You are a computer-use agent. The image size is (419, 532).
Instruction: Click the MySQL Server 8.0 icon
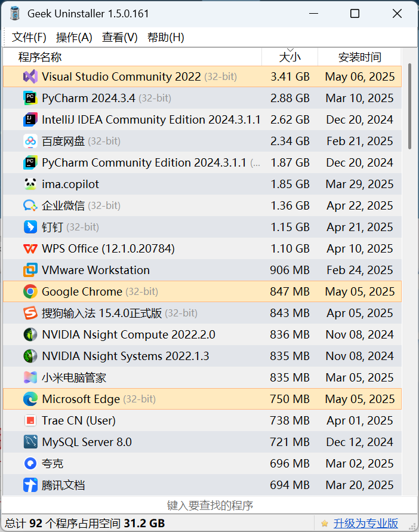[x=30, y=442]
